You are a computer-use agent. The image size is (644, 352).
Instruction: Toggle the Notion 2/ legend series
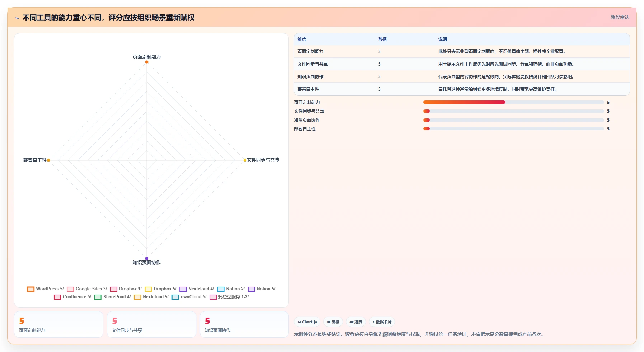[x=231, y=289]
